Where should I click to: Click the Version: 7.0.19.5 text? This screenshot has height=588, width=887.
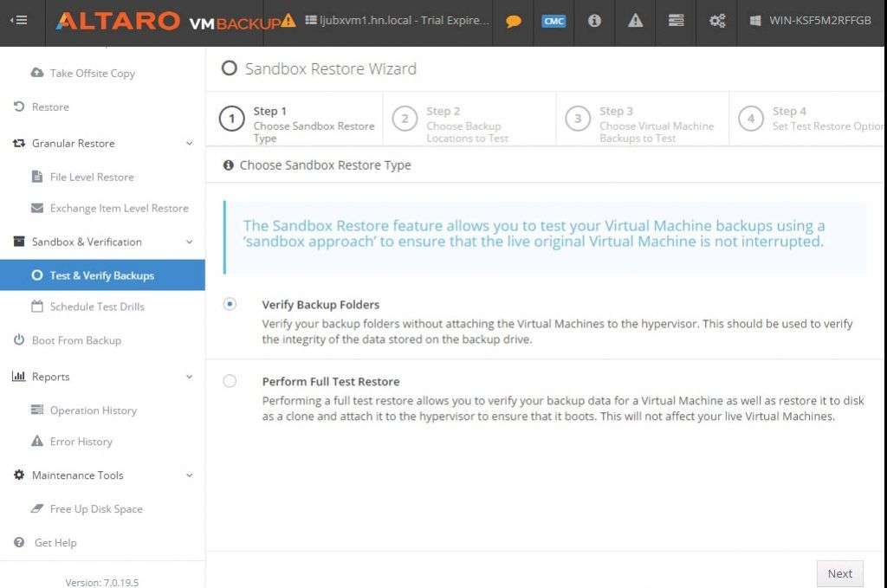point(102,582)
